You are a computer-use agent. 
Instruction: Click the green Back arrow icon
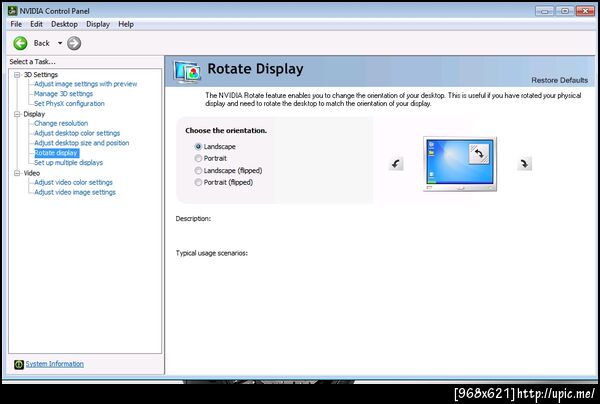pyautogui.click(x=20, y=43)
